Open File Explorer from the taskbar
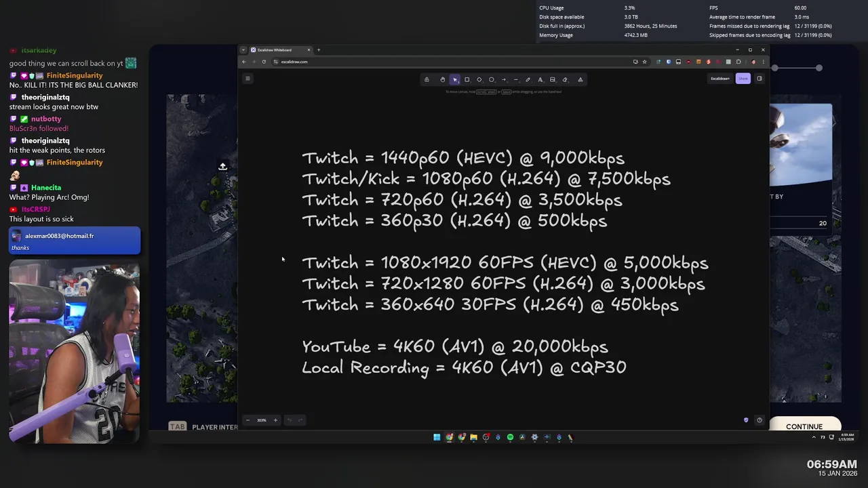868x488 pixels. [473, 437]
